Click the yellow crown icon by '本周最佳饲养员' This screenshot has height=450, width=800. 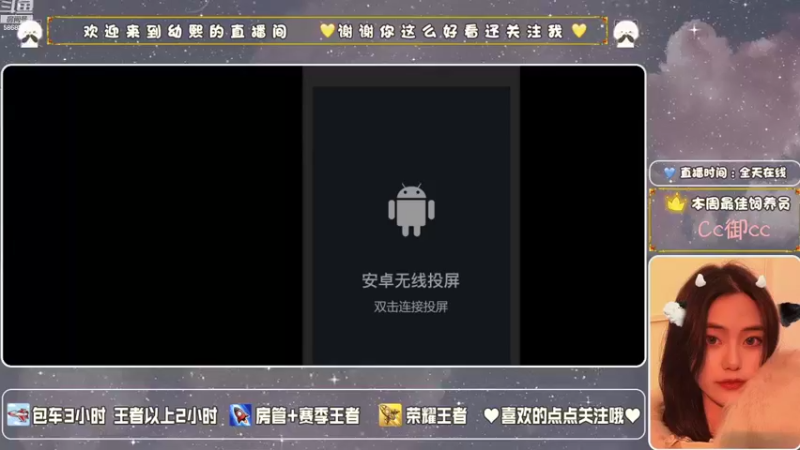(x=676, y=203)
